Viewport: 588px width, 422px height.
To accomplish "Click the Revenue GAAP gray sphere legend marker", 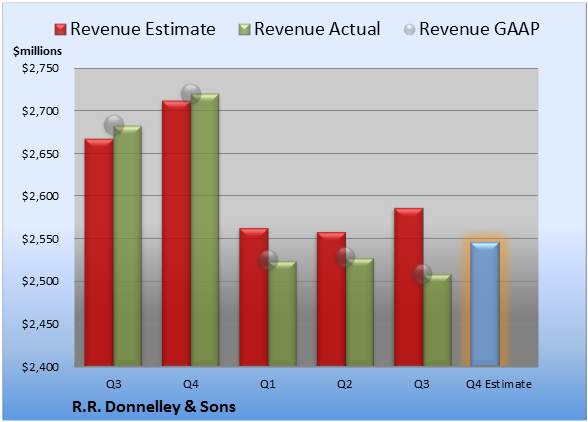I will (410, 30).
